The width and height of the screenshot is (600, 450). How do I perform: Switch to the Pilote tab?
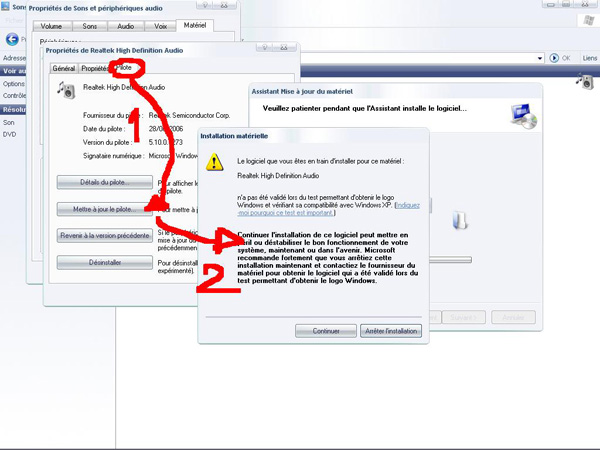(x=125, y=68)
